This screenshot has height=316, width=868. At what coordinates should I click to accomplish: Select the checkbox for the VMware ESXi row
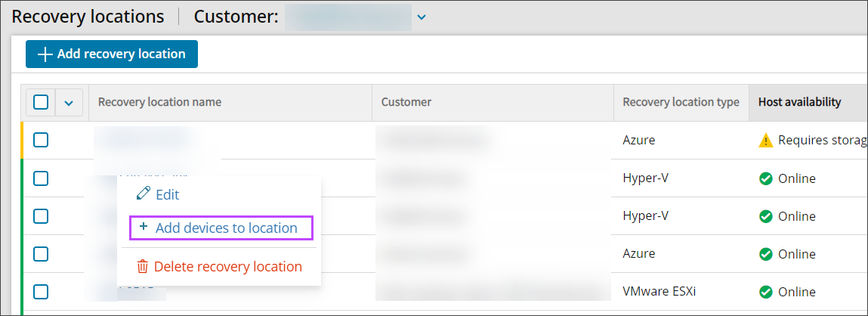(41, 292)
